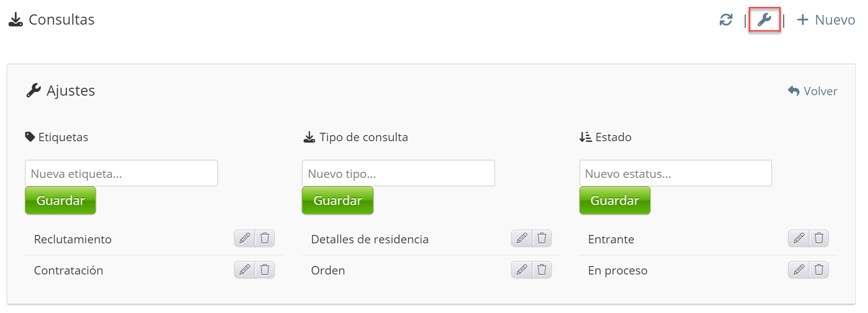
Task: Open settings with the wrench icon
Action: point(764,20)
